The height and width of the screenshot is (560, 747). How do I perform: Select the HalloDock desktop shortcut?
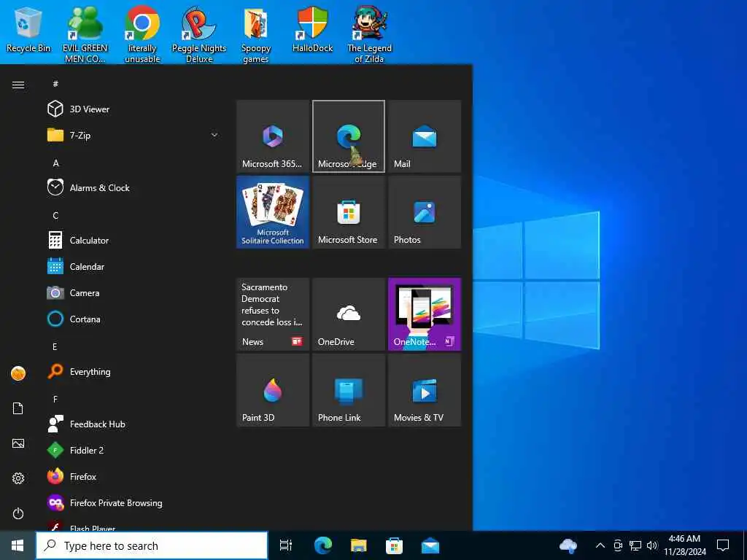312,29
